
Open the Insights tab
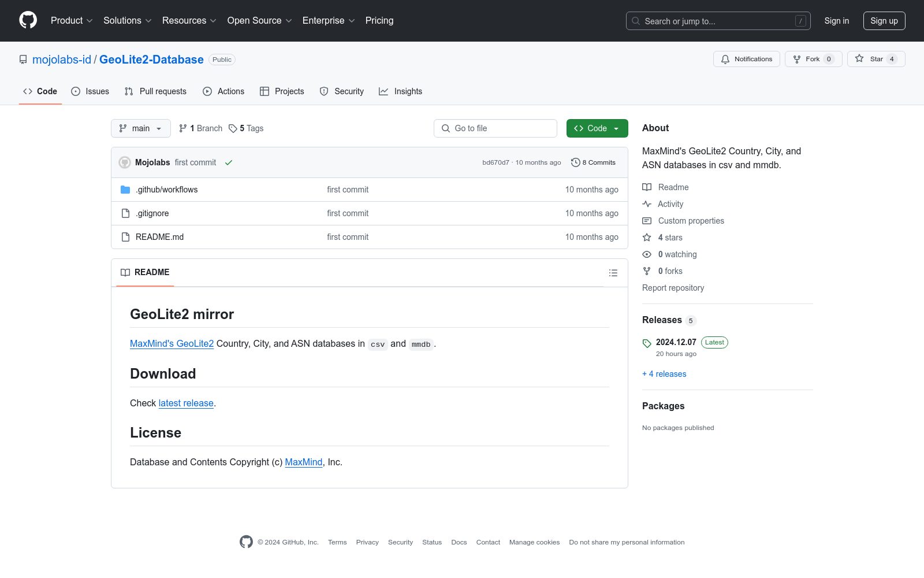click(401, 91)
